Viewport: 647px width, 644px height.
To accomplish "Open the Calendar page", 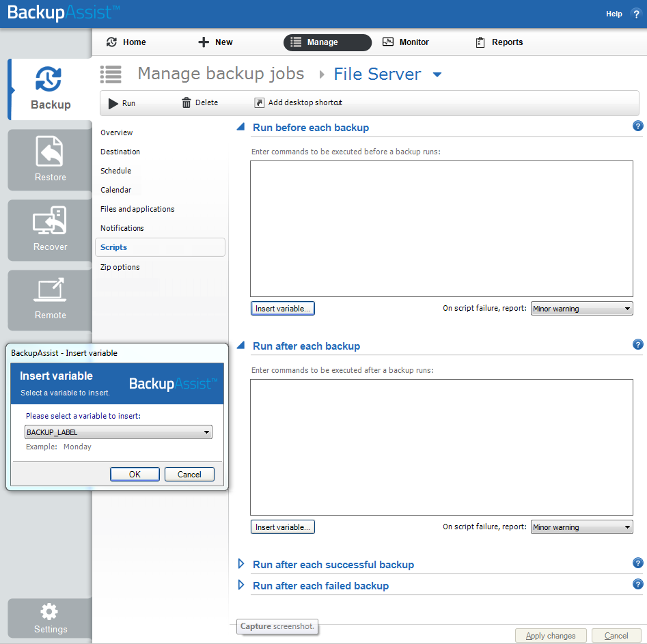I will [116, 190].
